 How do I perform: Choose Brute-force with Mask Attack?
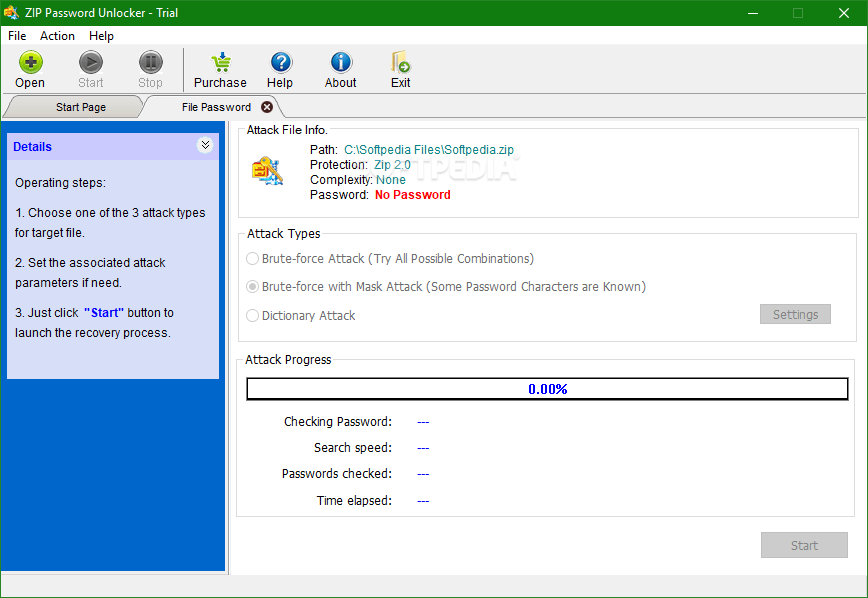[x=252, y=287]
